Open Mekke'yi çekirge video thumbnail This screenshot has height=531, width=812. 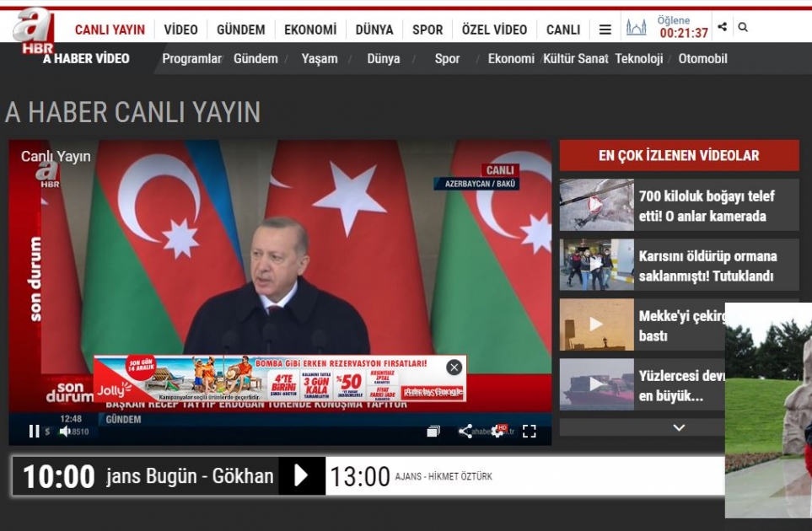(597, 324)
